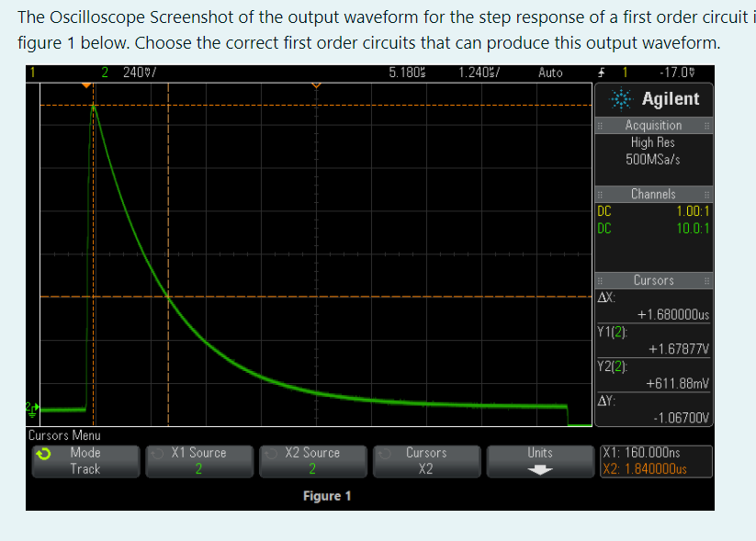The height and width of the screenshot is (541, 756).
Task: Select the Channels panel header
Action: 654,194
